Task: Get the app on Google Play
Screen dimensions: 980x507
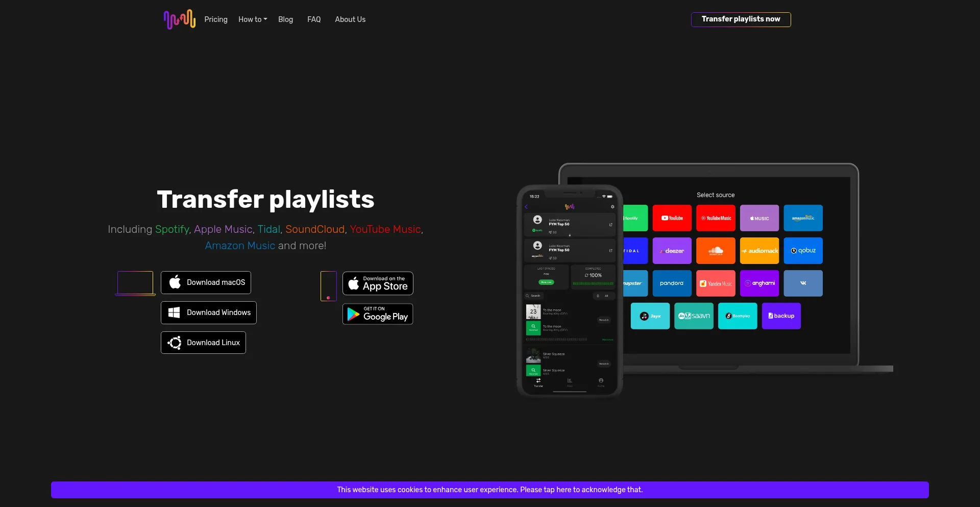Action: click(378, 314)
